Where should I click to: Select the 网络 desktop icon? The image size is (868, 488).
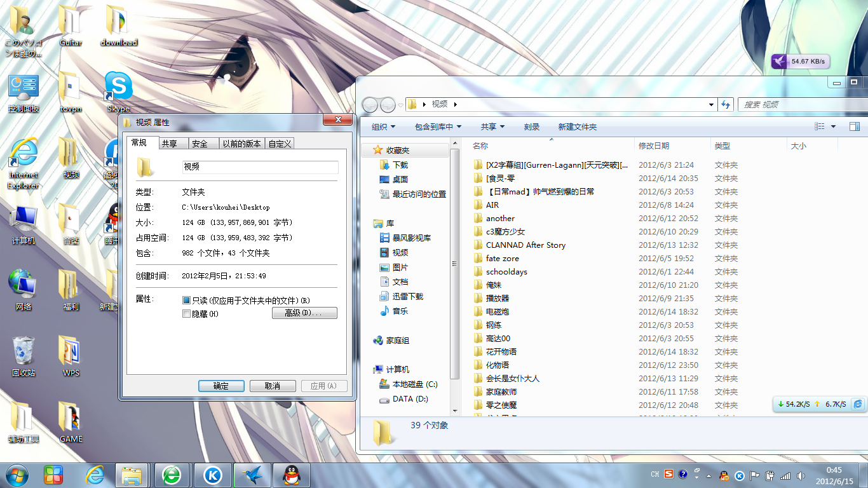point(24,290)
